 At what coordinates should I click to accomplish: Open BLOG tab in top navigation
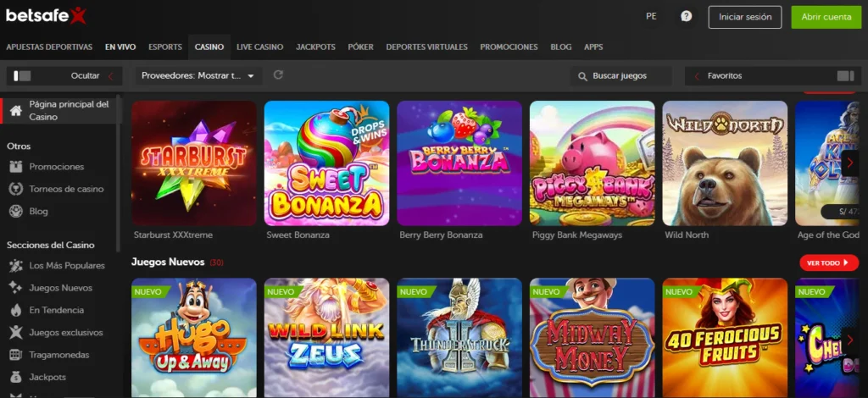pyautogui.click(x=561, y=47)
